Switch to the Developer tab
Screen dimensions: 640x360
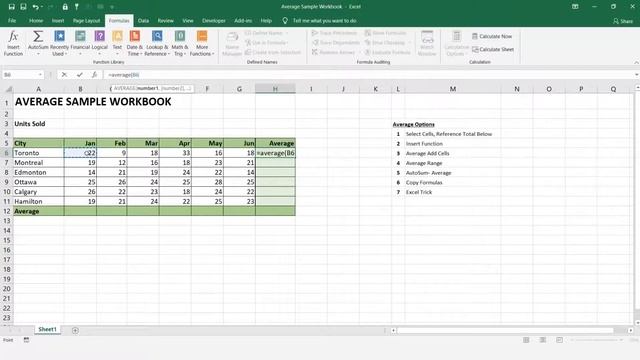213,20
